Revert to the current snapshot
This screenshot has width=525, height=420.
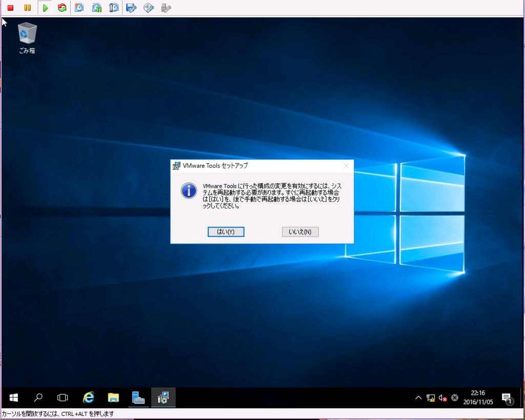(x=97, y=8)
